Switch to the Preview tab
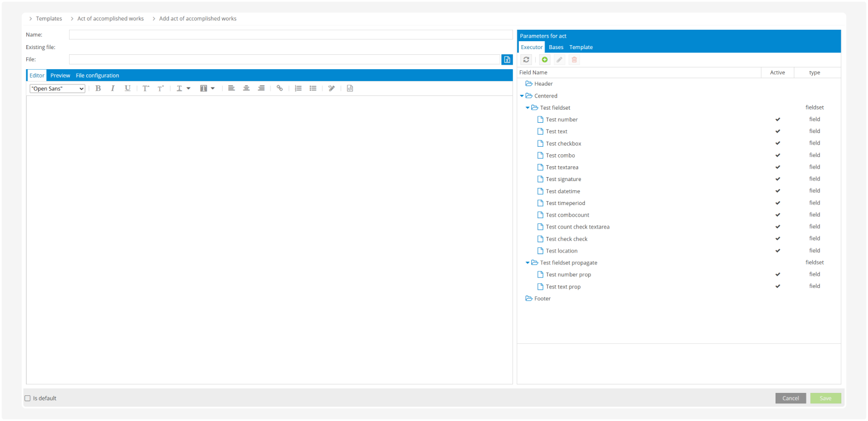Screen dimensions: 868x421 [60, 75]
